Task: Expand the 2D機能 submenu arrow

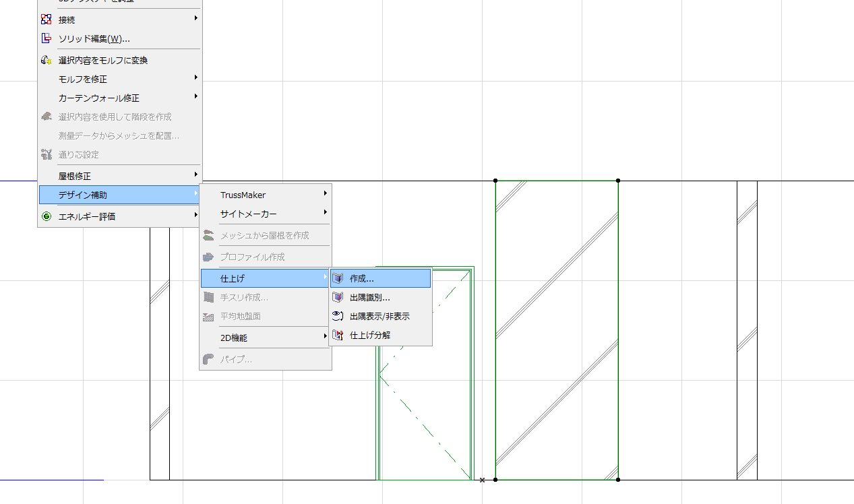Action: (325, 336)
